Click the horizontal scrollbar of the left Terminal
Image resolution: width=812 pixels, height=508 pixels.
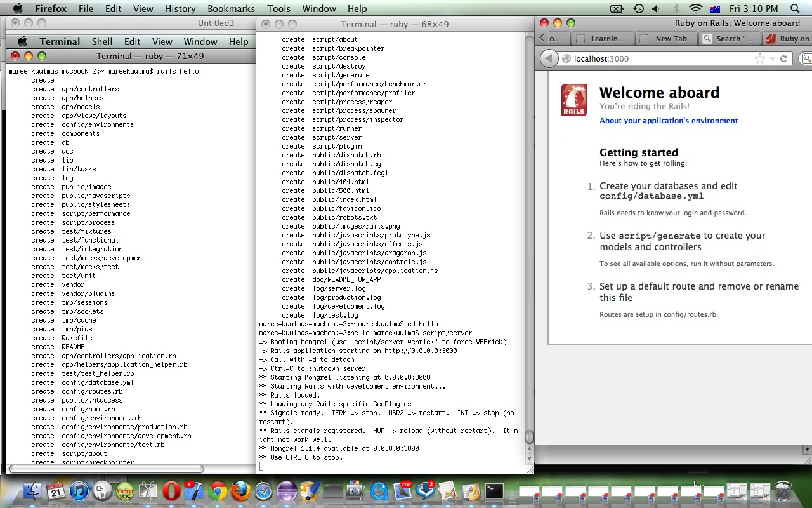point(106,469)
